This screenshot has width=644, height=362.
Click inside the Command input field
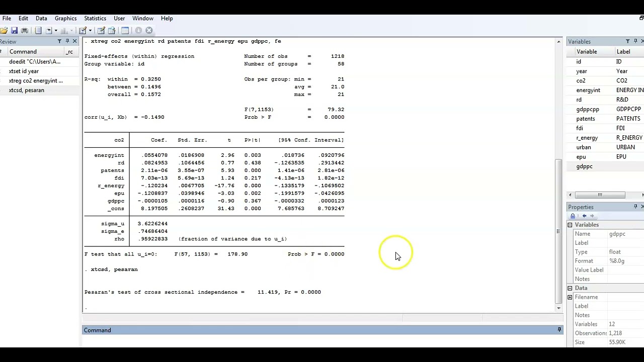coord(322,341)
